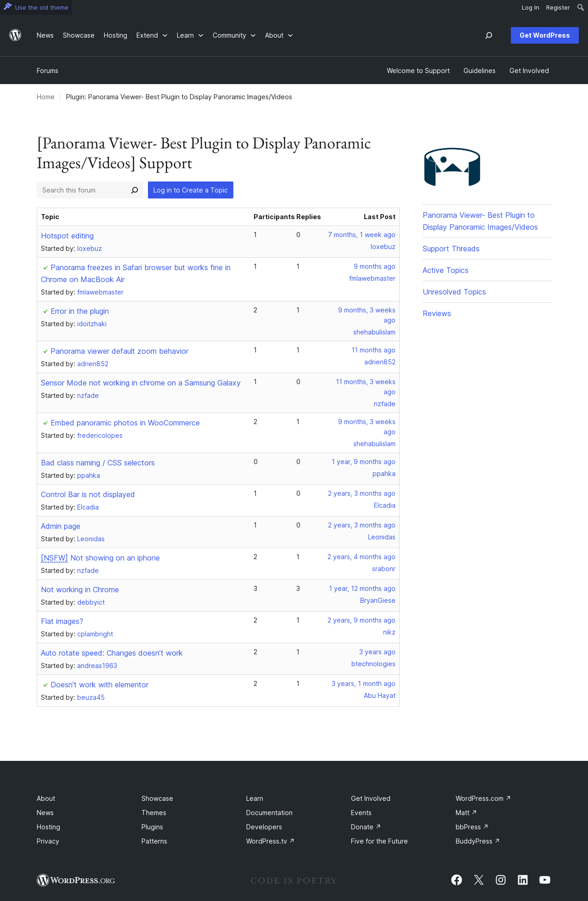Click the Register link
This screenshot has width=588, height=901.
point(558,8)
